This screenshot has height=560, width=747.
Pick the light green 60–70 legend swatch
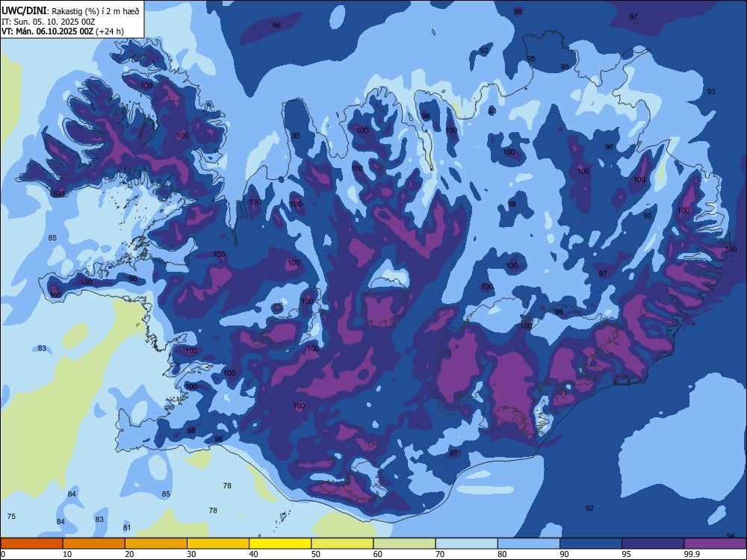(x=404, y=544)
